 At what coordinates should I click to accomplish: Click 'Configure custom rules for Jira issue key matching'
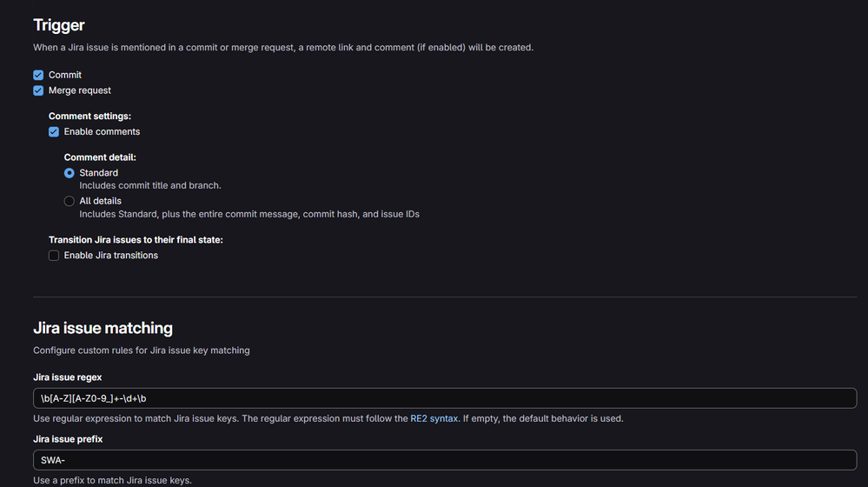(x=141, y=350)
